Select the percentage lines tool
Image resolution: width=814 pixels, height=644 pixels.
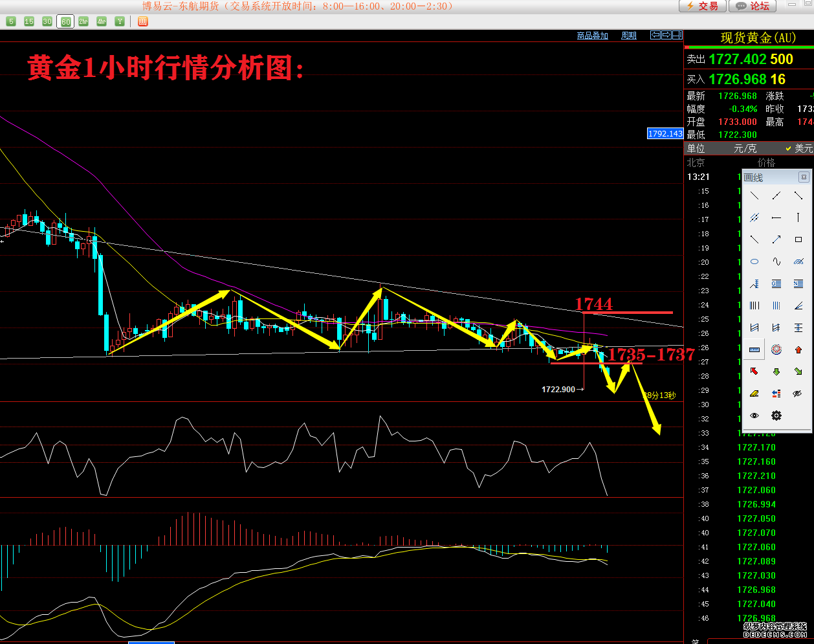tap(798, 283)
